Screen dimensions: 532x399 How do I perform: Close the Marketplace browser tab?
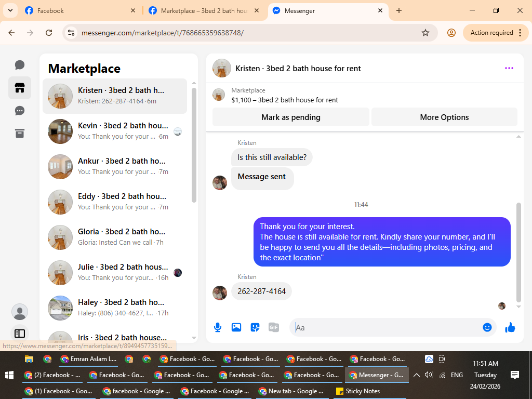tap(257, 10)
